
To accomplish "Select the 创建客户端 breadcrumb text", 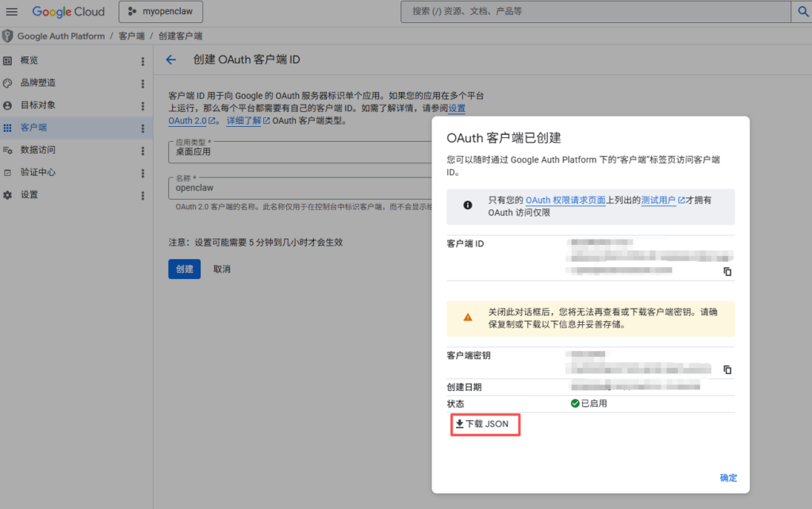I will click(180, 36).
